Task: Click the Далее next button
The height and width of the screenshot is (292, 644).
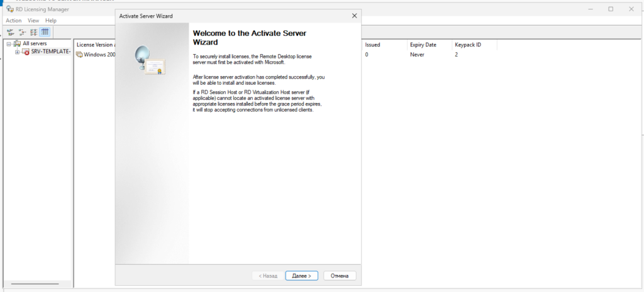Action: [301, 276]
